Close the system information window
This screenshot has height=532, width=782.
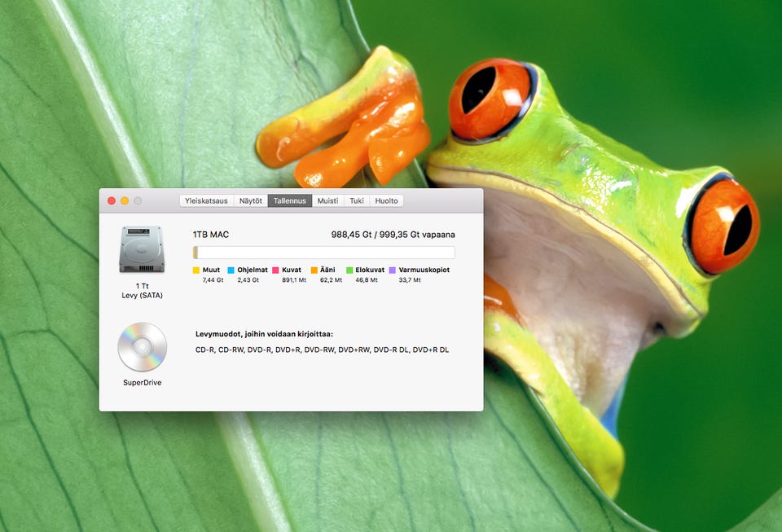(x=112, y=200)
